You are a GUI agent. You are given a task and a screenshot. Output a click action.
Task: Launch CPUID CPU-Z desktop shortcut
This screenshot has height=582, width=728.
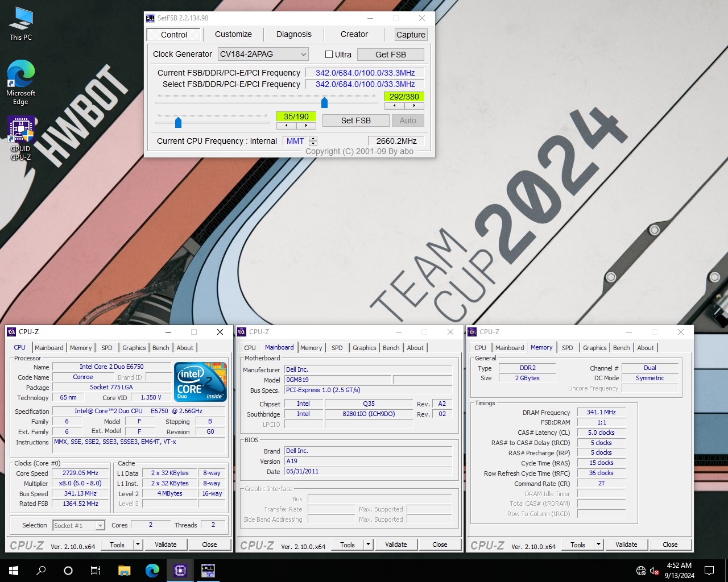pyautogui.click(x=20, y=139)
